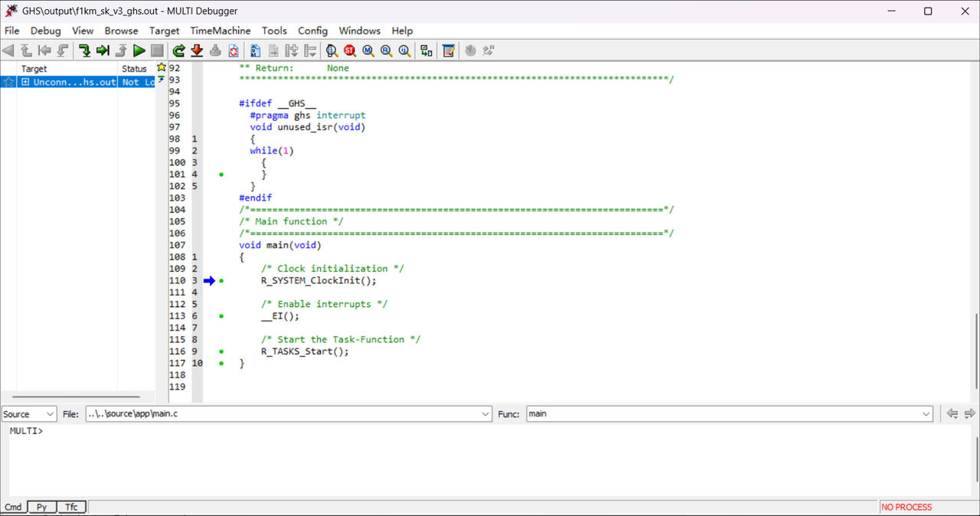Click the gray connect/stamp toolbar icon
Image resolution: width=980 pixels, height=516 pixels.
[215, 51]
